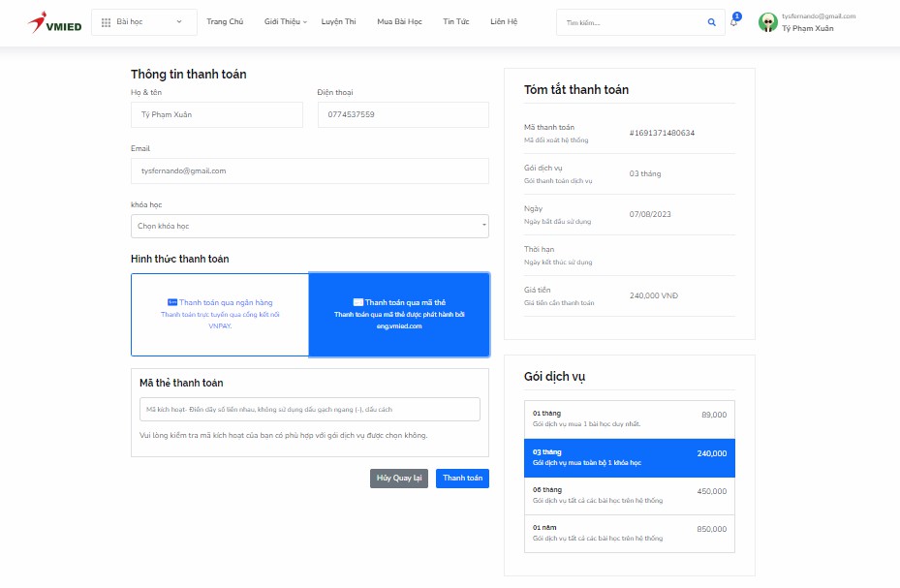Click the bank payment card icon
Image resolution: width=900 pixels, height=588 pixels.
[x=172, y=302]
